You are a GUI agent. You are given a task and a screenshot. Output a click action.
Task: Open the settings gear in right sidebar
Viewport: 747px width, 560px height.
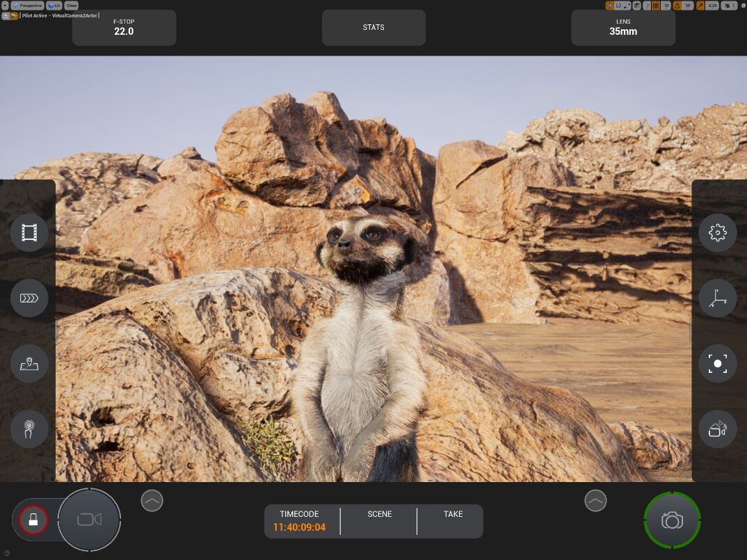[x=717, y=232]
